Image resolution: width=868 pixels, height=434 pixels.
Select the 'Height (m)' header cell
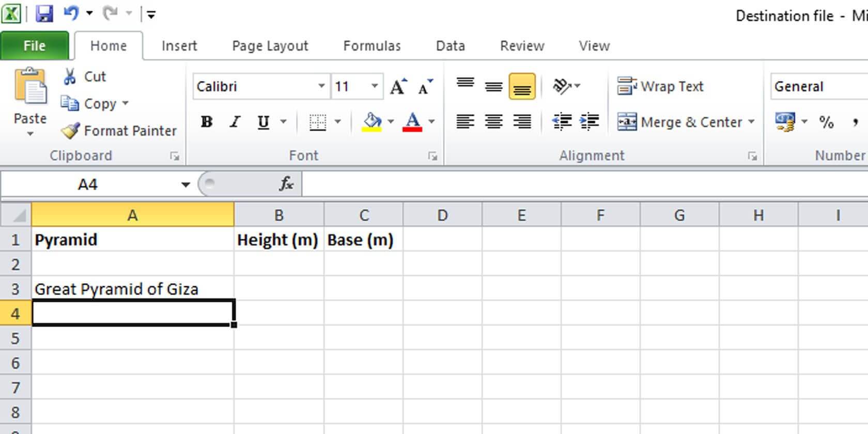pyautogui.click(x=279, y=240)
